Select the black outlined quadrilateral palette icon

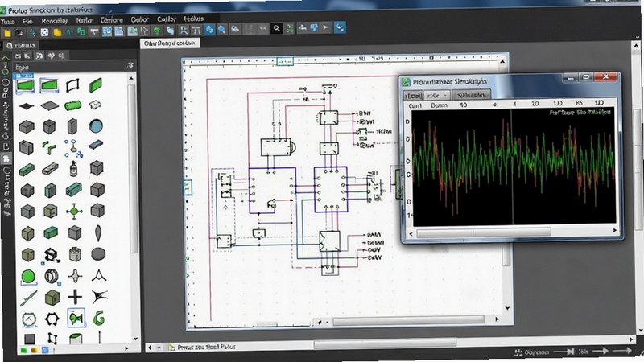click(x=72, y=85)
